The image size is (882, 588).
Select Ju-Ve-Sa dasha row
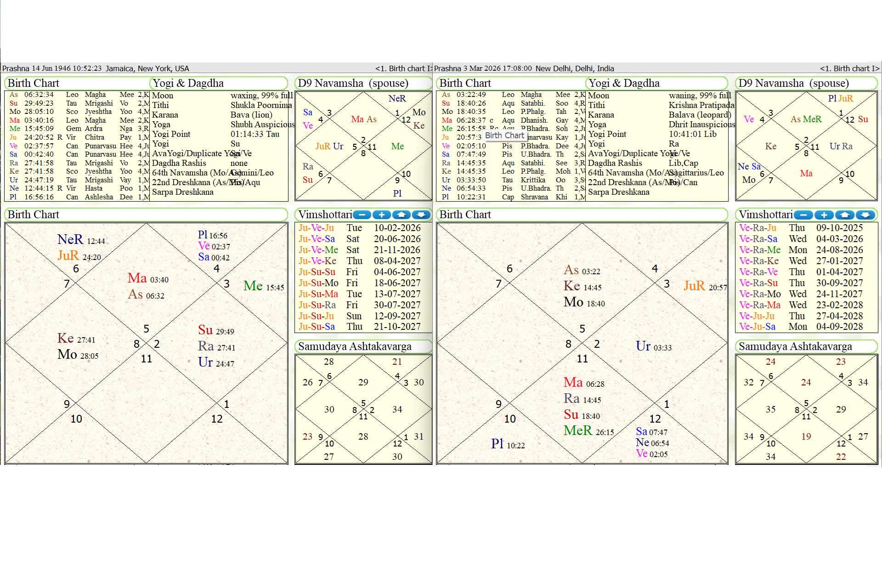pyautogui.click(x=317, y=239)
